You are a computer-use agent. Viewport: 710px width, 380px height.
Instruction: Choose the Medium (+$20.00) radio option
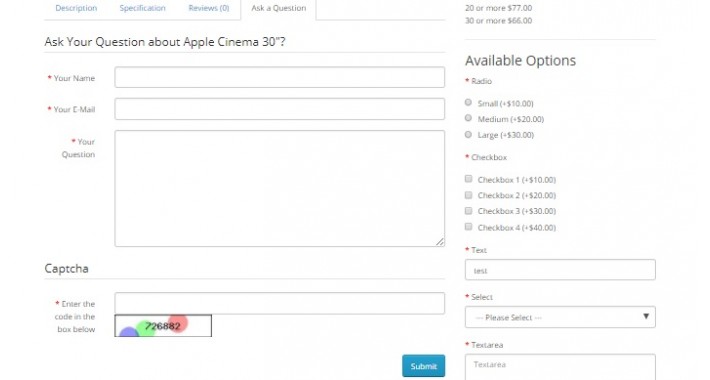tap(468, 118)
